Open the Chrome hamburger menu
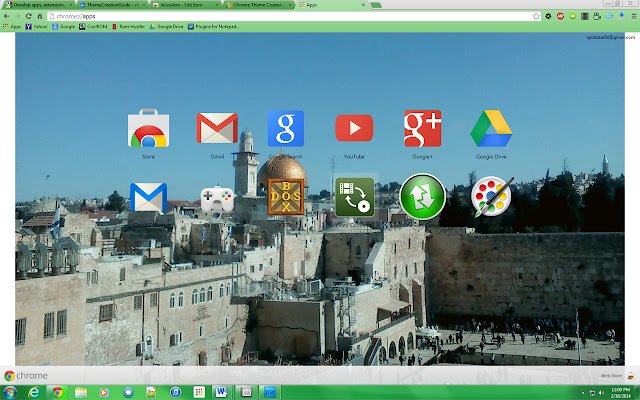The width and height of the screenshot is (640, 400). (633, 16)
